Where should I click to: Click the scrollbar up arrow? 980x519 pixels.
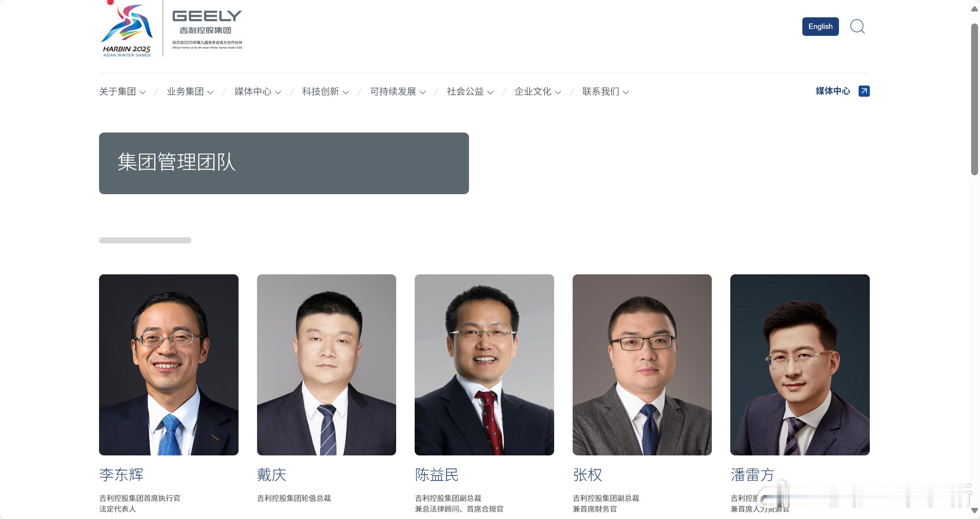[x=975, y=9]
